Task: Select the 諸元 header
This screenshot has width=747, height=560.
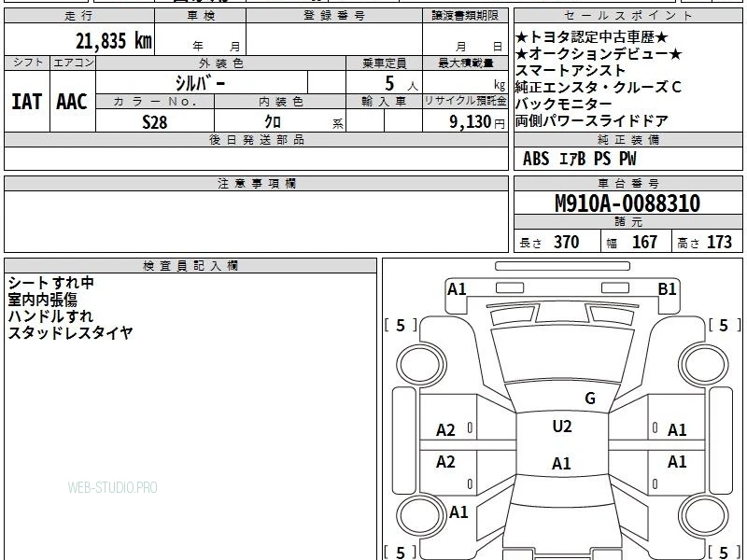Action: pyautogui.click(x=628, y=222)
